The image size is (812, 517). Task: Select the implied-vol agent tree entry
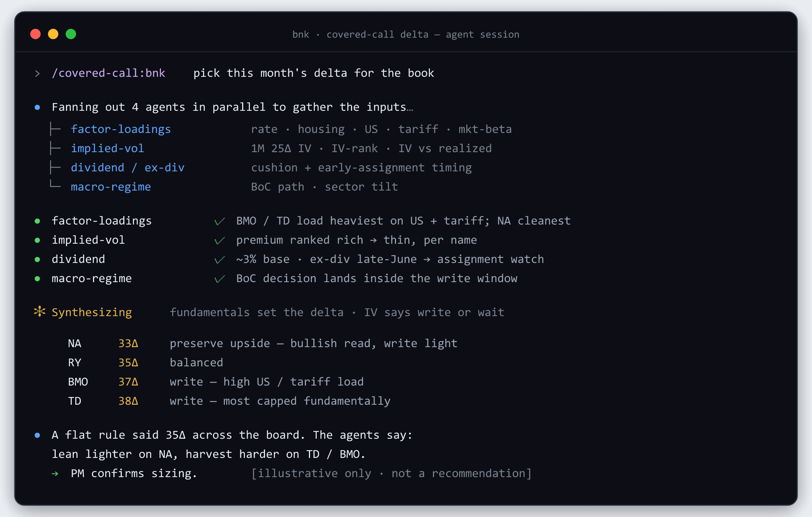(107, 148)
